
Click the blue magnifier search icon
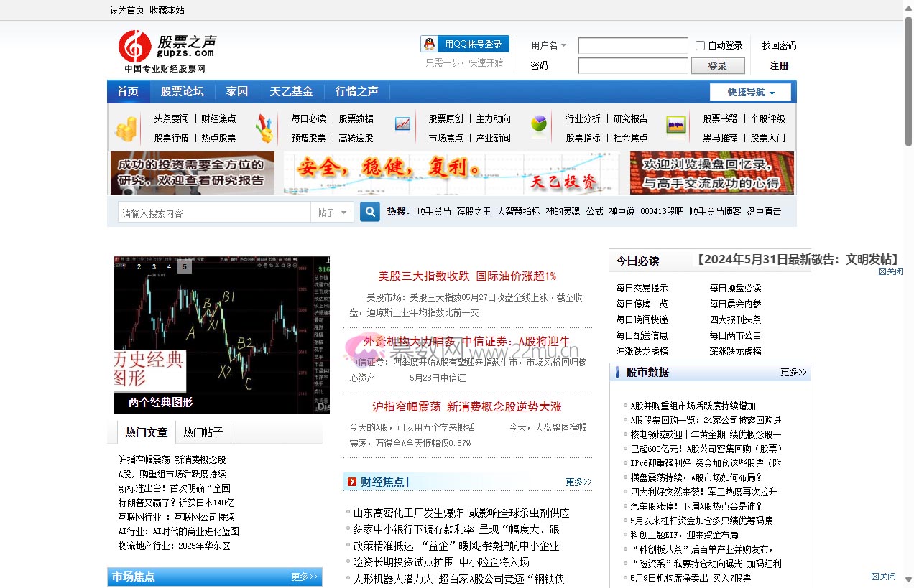pos(369,212)
